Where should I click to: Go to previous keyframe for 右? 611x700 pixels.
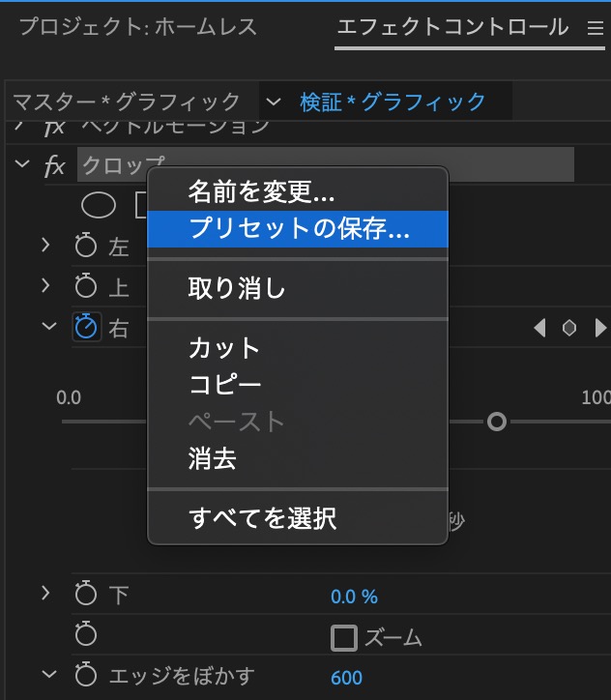539,328
